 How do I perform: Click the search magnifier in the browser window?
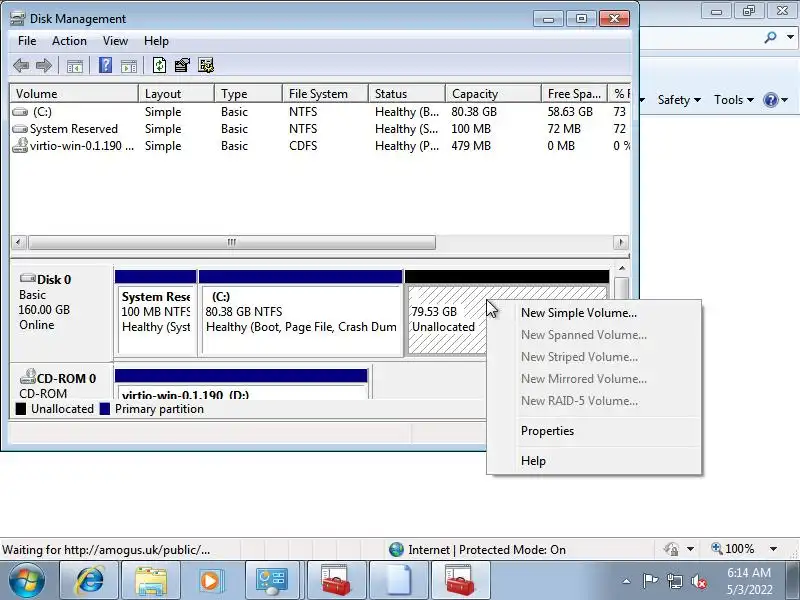tap(770, 37)
